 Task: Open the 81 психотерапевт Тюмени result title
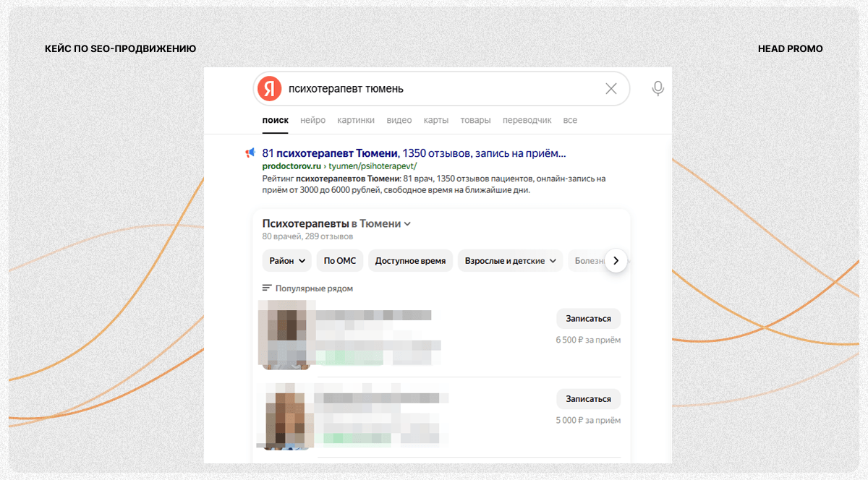click(414, 153)
